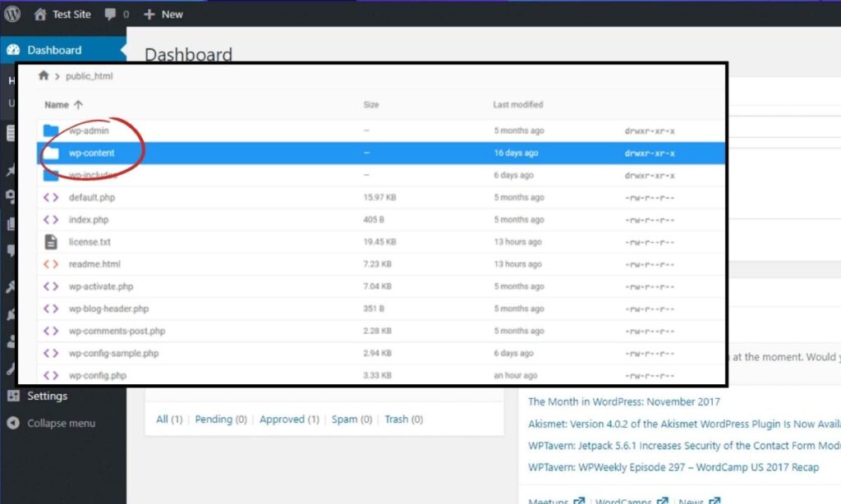The image size is (841, 504).
Task: Select Dashboard in the sidebar menu
Action: click(56, 49)
